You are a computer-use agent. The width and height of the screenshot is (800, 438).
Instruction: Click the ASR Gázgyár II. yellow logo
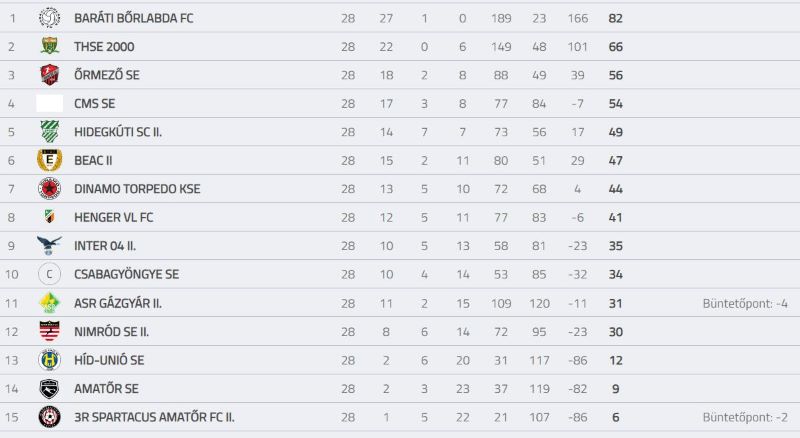tap(49, 303)
